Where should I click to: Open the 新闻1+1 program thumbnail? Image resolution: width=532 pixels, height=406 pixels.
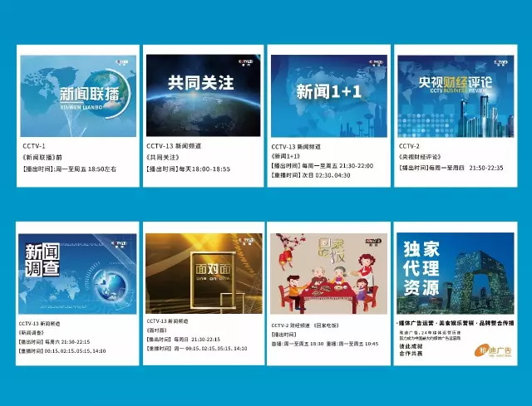tap(329, 96)
